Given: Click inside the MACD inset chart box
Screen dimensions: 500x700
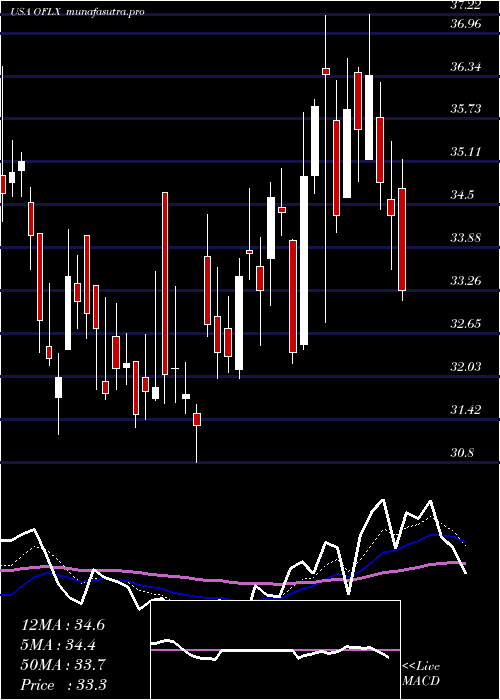Looking at the screenshot, I should point(275,650).
